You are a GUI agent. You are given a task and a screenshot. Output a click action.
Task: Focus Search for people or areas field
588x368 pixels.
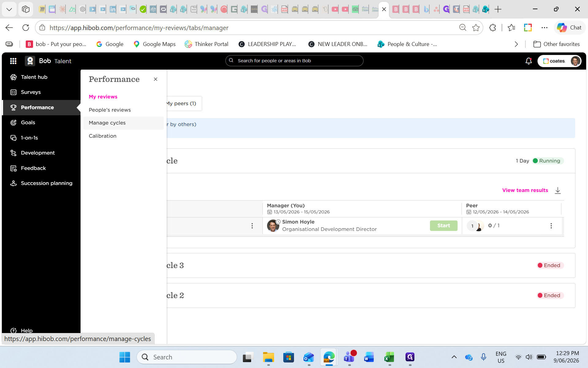[x=294, y=61]
